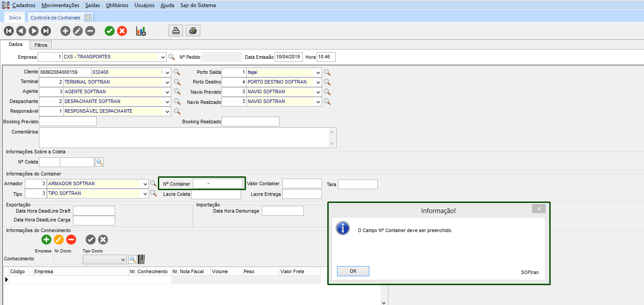Expand the Tipo Docto combo box
The image size is (644, 305).
click(123, 259)
